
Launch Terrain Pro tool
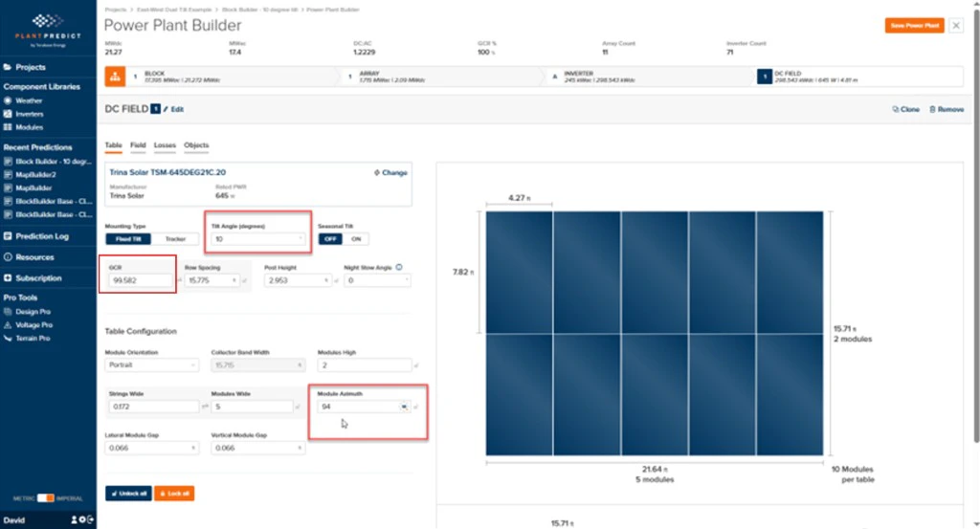pyautogui.click(x=27, y=338)
